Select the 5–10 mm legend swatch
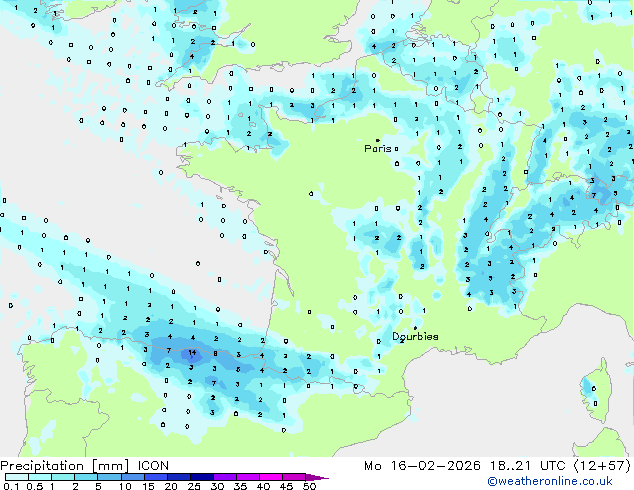 point(110,477)
